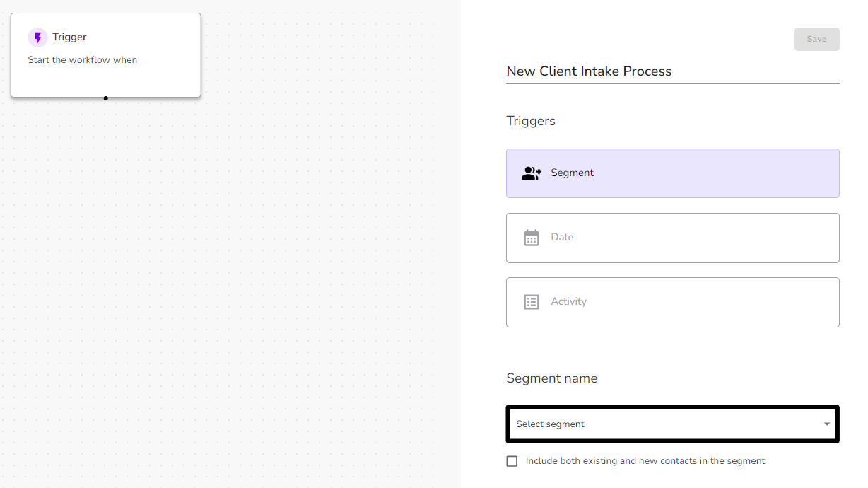The width and height of the screenshot is (868, 488).
Task: Click the Segment people-plus icon
Action: point(532,173)
